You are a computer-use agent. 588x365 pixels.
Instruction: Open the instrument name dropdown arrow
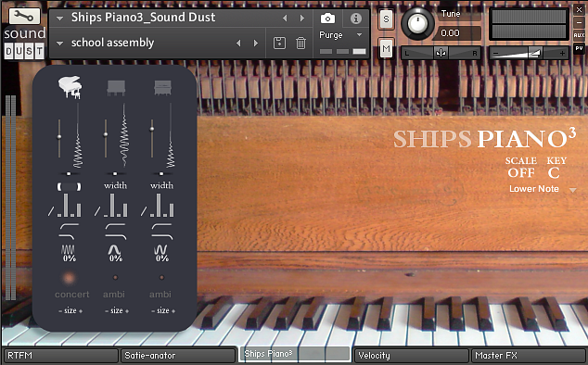coord(59,18)
